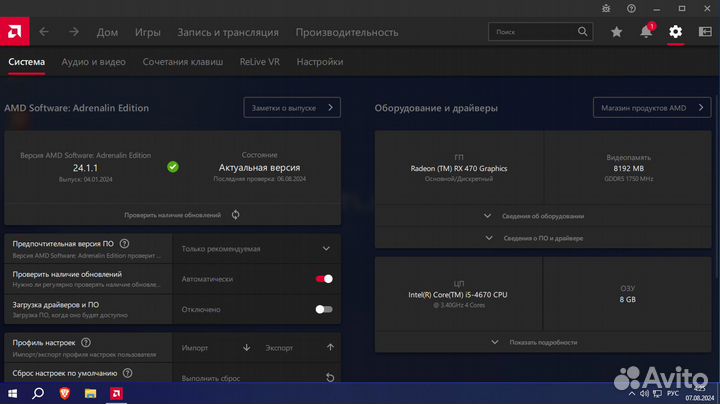Click the Импорт down arrow icon
Screen dimensions: 720x404
(247, 348)
